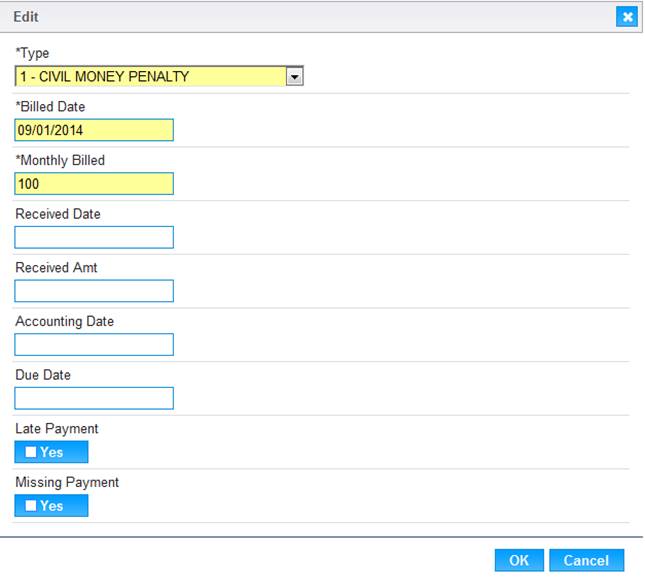The width and height of the screenshot is (645, 583).
Task: Click inside the Due Date field
Action: coord(94,398)
